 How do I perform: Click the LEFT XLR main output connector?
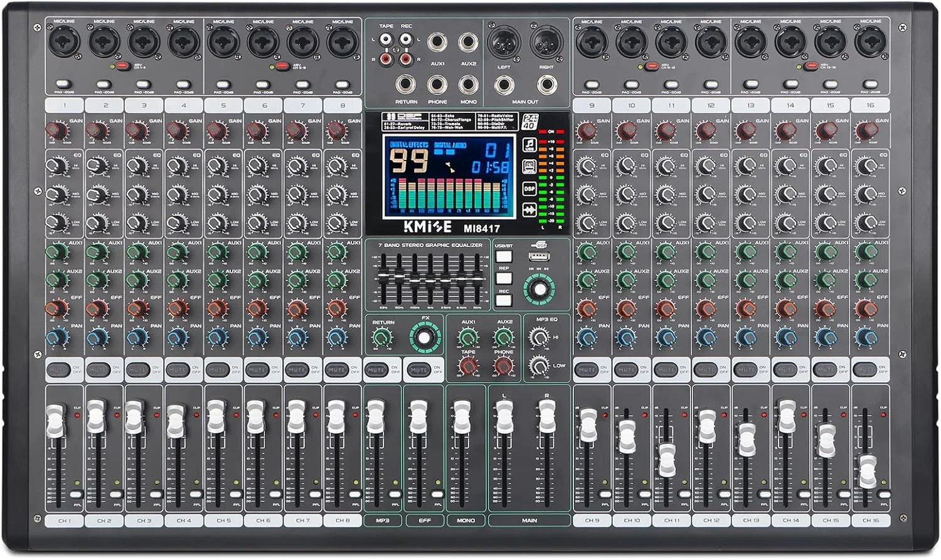tap(504, 41)
